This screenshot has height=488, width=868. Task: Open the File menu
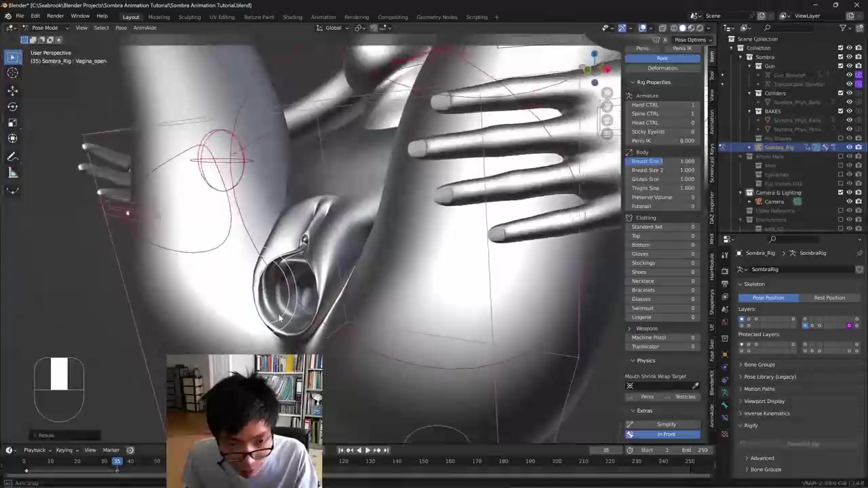(x=20, y=16)
